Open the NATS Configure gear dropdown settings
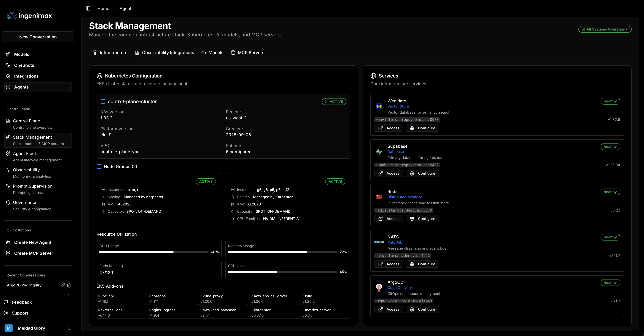The width and height of the screenshot is (644, 336). point(422,264)
